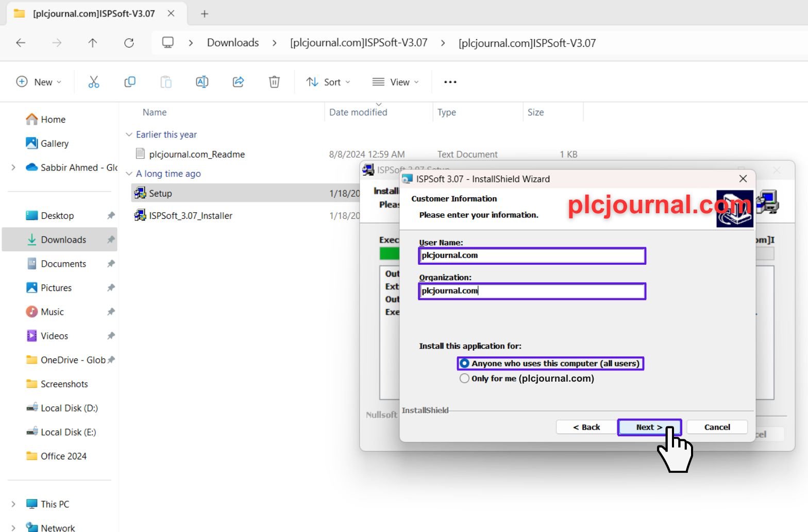Click the Share icon in toolbar
808x532 pixels.
tap(238, 82)
